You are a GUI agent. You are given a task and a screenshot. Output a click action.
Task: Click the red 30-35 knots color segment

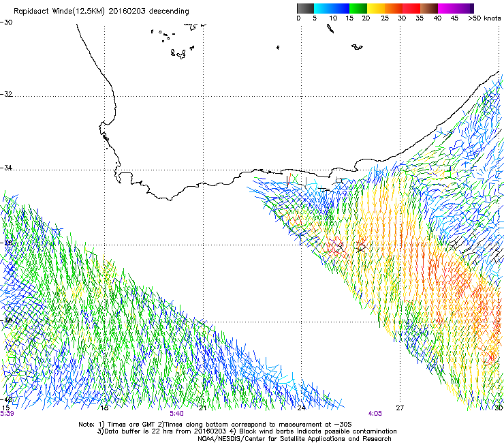(411, 8)
